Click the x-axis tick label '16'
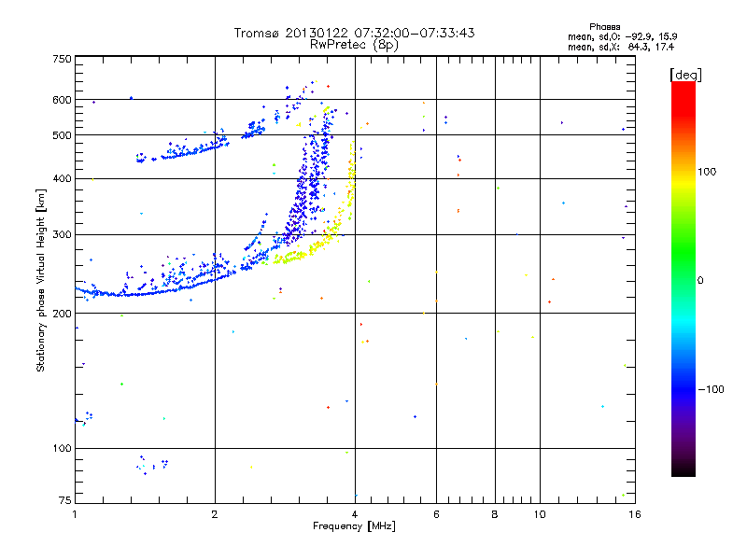This screenshot has height=560, width=747. click(635, 514)
